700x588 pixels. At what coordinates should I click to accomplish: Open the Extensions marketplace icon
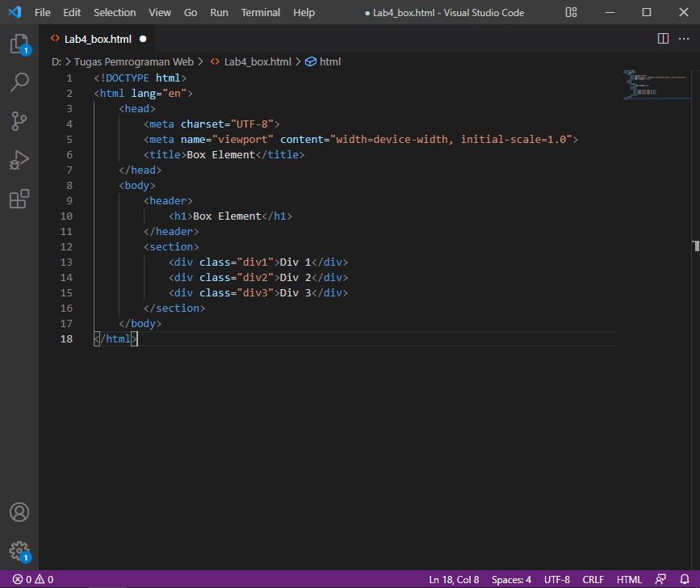tap(20, 199)
